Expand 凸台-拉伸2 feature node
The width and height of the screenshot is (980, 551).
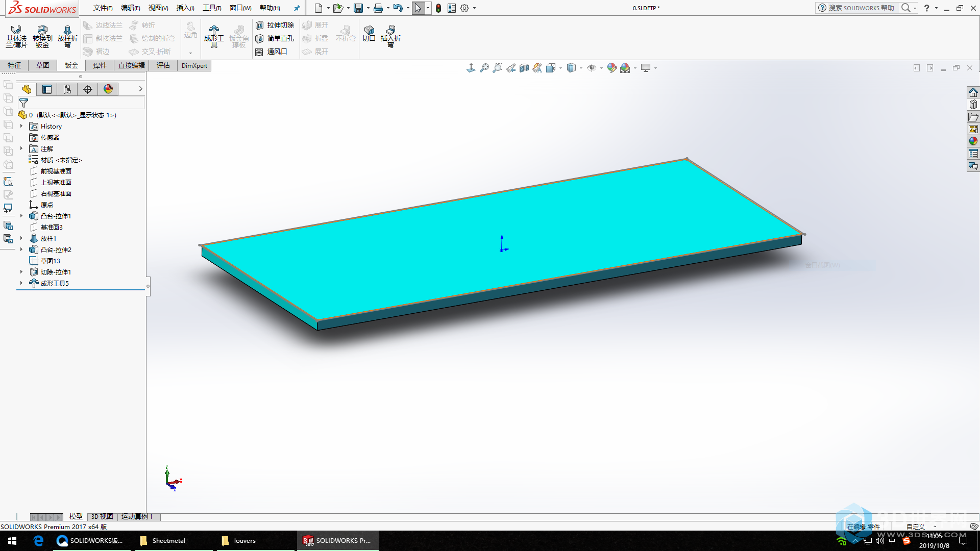pyautogui.click(x=21, y=249)
